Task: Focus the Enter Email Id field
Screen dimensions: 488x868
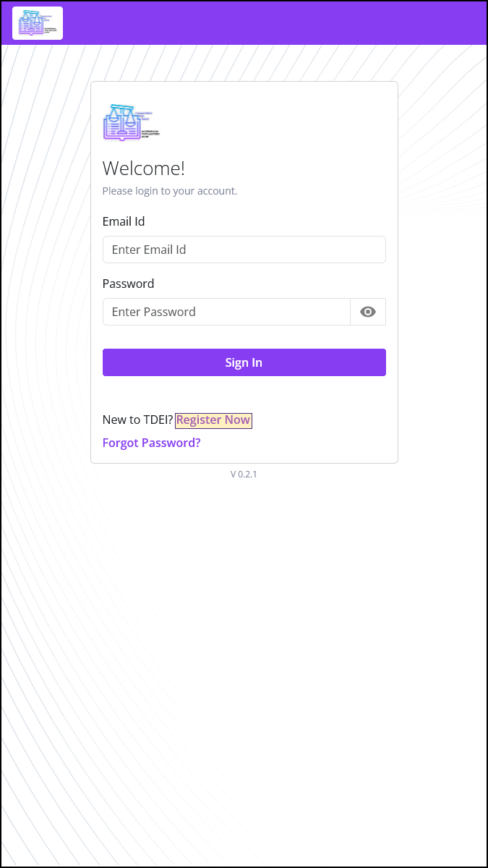Action: coord(244,249)
